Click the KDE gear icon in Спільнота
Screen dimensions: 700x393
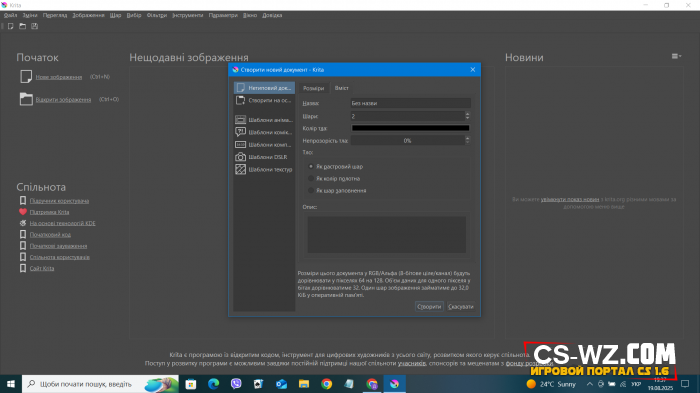[x=23, y=223]
